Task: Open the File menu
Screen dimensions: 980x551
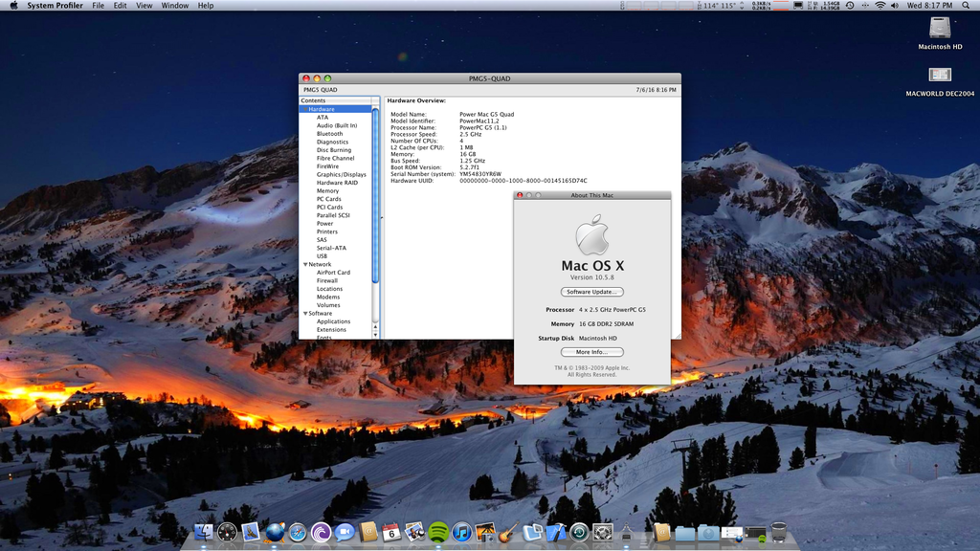Action: [98, 6]
